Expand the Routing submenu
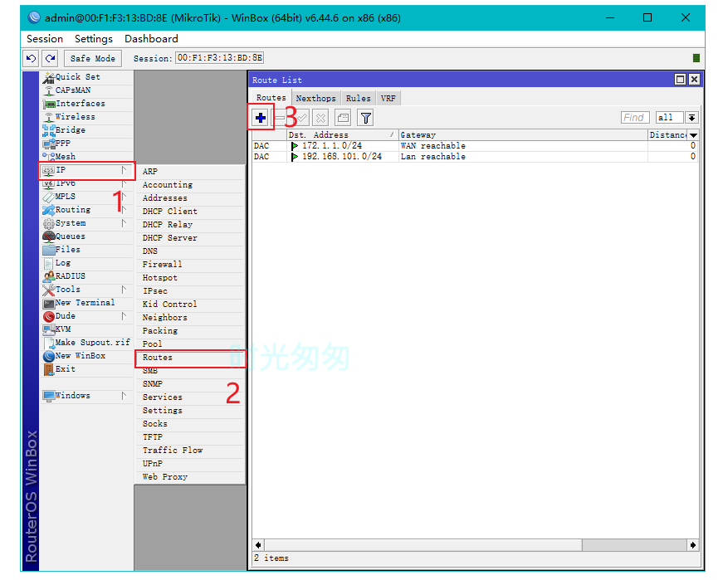The image size is (728, 580). [x=86, y=210]
